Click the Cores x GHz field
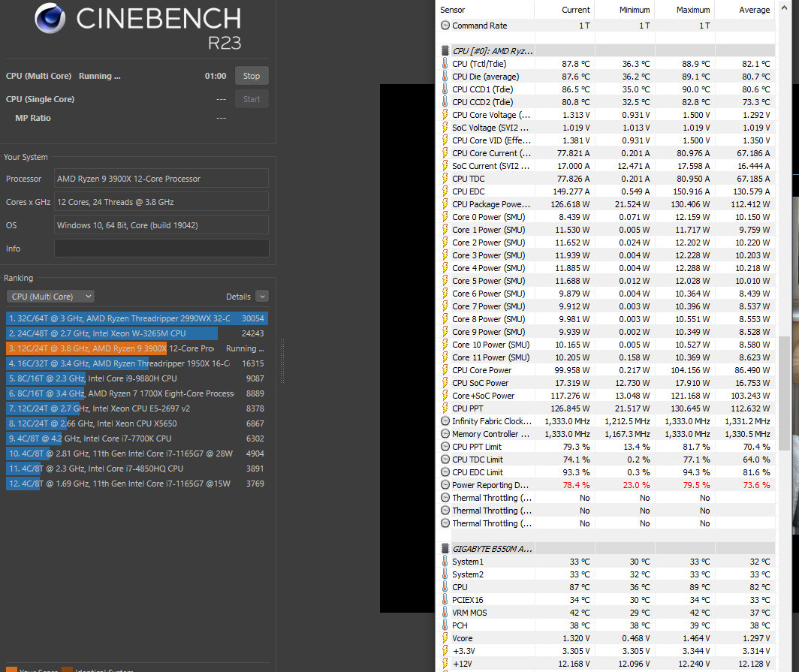This screenshot has height=672, width=799. (x=161, y=202)
